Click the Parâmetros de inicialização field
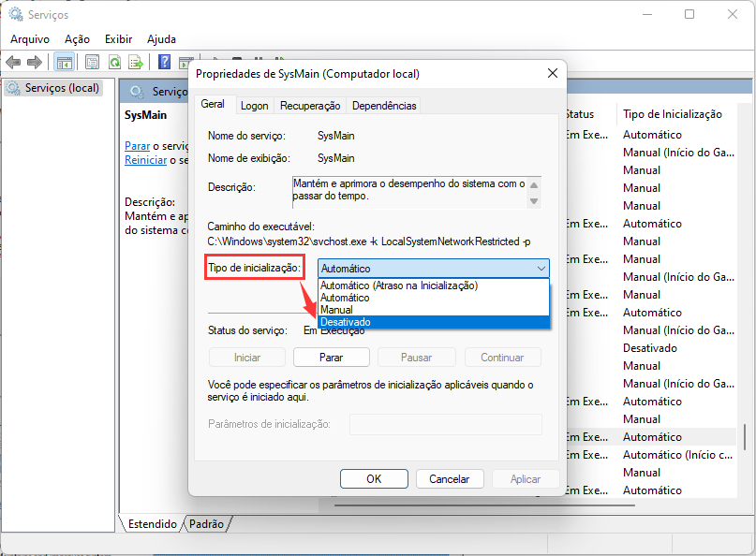 pos(445,424)
